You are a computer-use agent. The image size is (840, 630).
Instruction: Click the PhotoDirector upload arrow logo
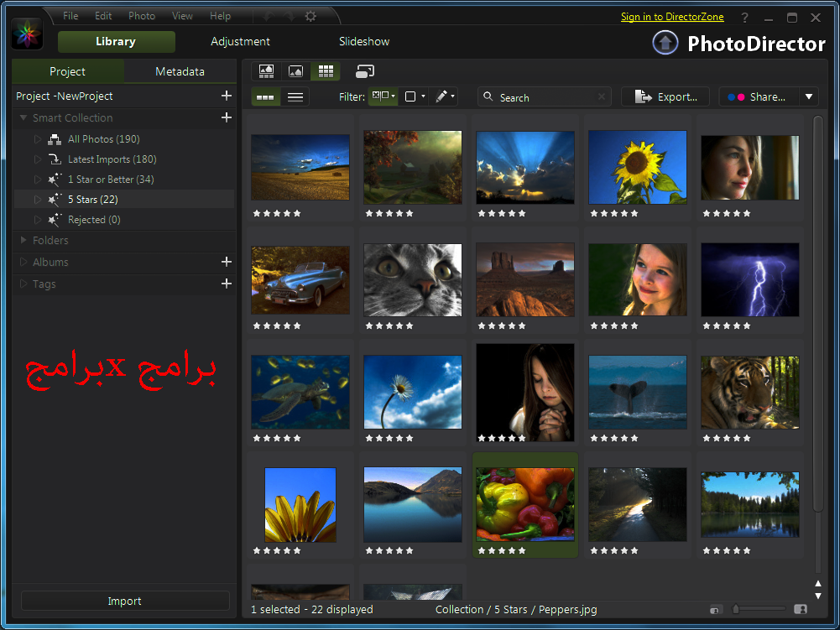[x=665, y=43]
